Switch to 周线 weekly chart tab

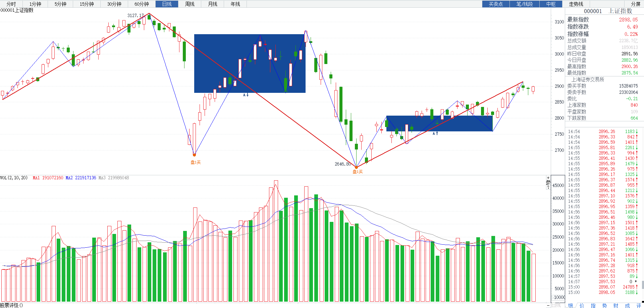tap(190, 4)
